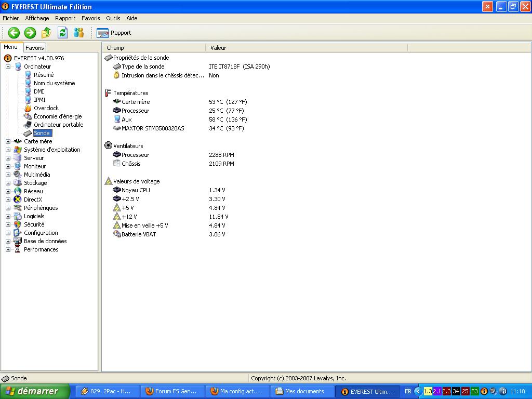Select the Menu tab in the sidebar
The width and height of the screenshot is (532, 399).
coord(11,47)
